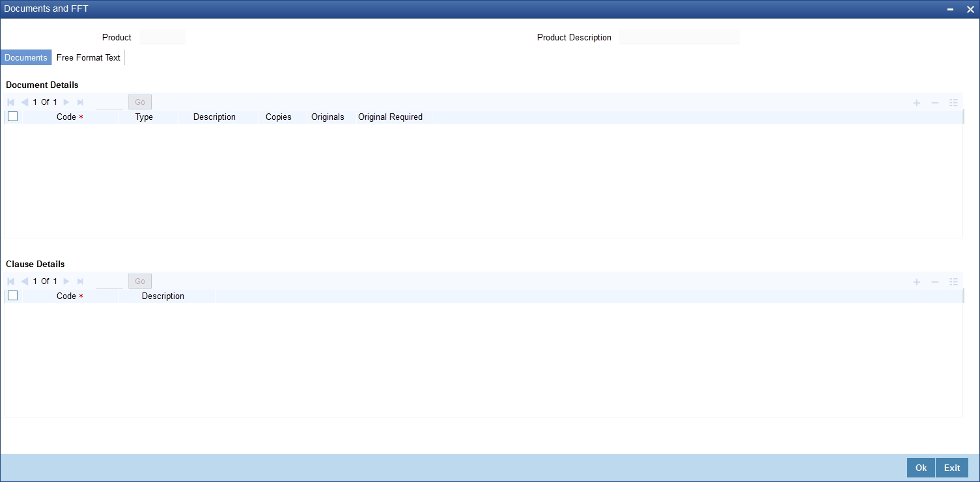Go to next page in Document Details
Screen dimensions: 980x482
point(66,102)
